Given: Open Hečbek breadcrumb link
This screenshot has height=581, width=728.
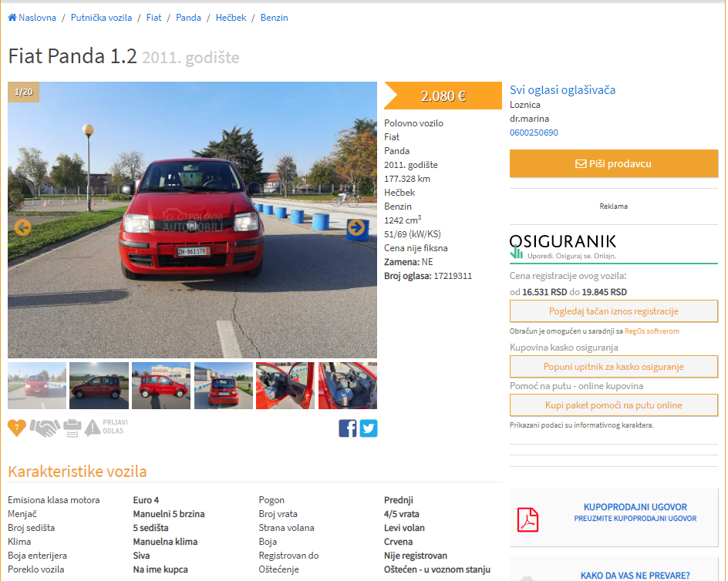Looking at the screenshot, I should (x=231, y=18).
